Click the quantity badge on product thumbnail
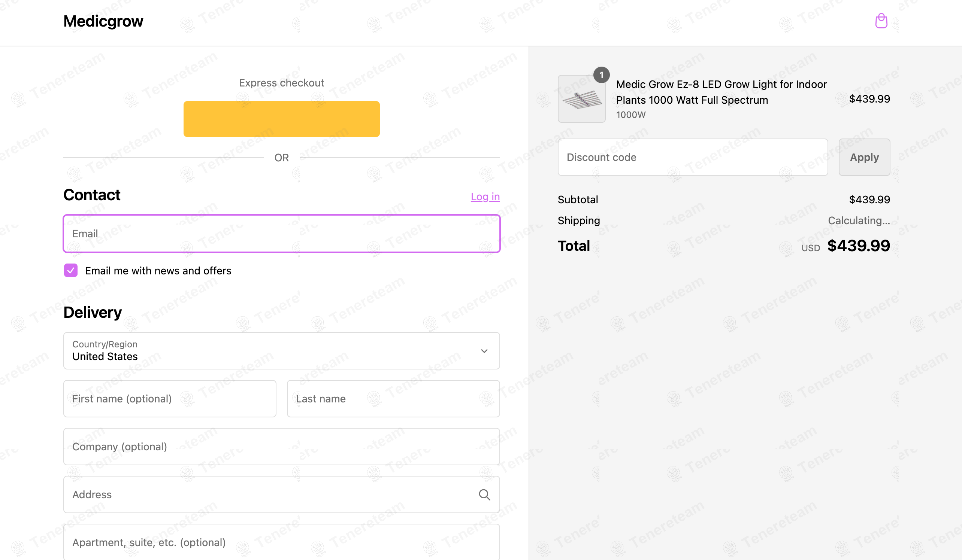Screen dimensions: 962x560 tap(601, 75)
